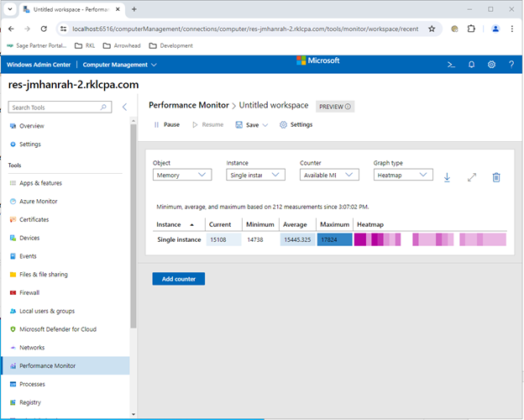Collapse the tools sidebar with the chevron
Image resolution: width=524 pixels, height=420 pixels.
click(124, 107)
